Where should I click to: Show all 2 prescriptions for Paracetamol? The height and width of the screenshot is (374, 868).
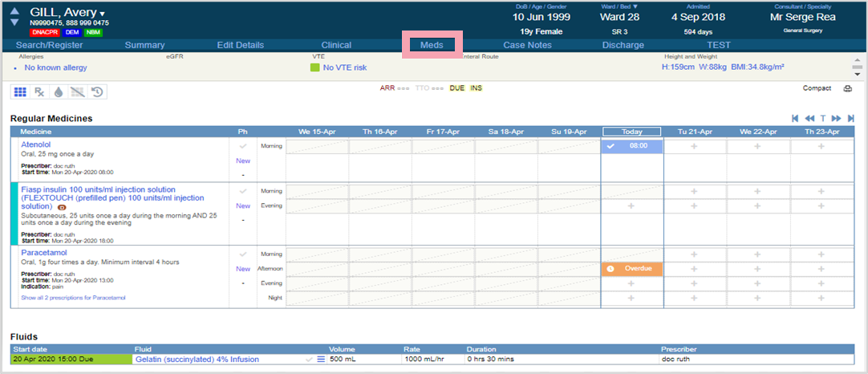pos(73,298)
